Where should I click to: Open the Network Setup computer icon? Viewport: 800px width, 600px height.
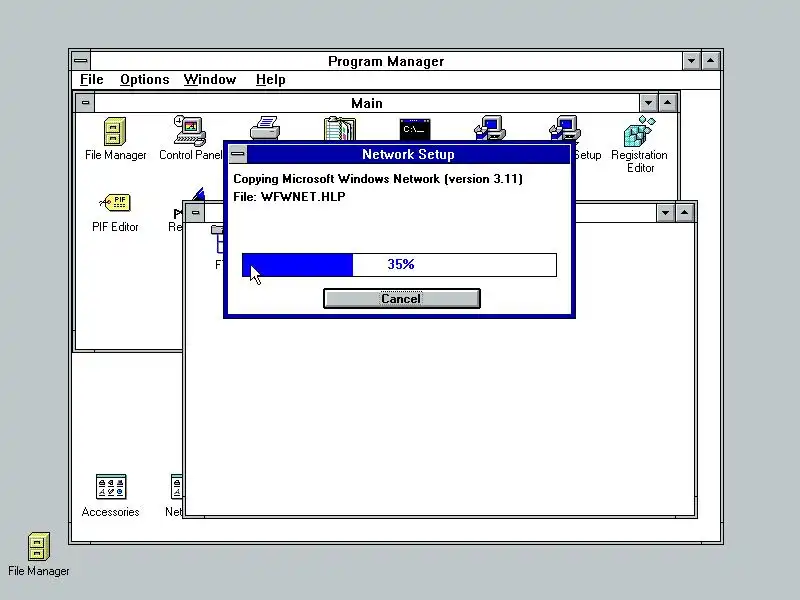(x=565, y=128)
